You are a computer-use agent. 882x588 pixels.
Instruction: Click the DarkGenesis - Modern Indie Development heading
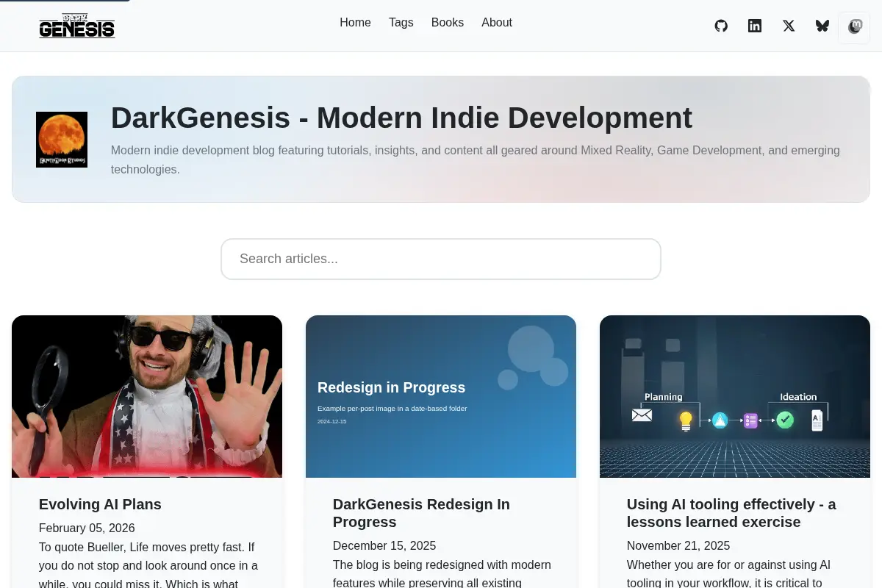pos(401,118)
